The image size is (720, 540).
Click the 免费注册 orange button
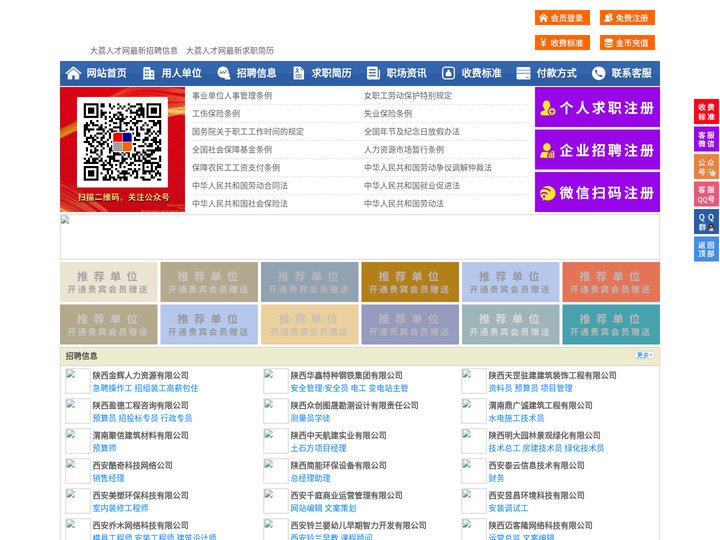click(627, 18)
